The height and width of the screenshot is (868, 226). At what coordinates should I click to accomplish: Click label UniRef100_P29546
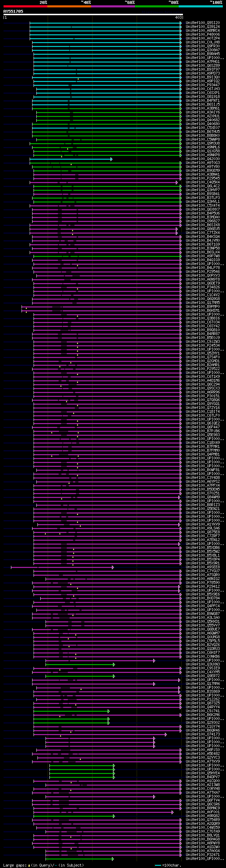[x=203, y=271]
